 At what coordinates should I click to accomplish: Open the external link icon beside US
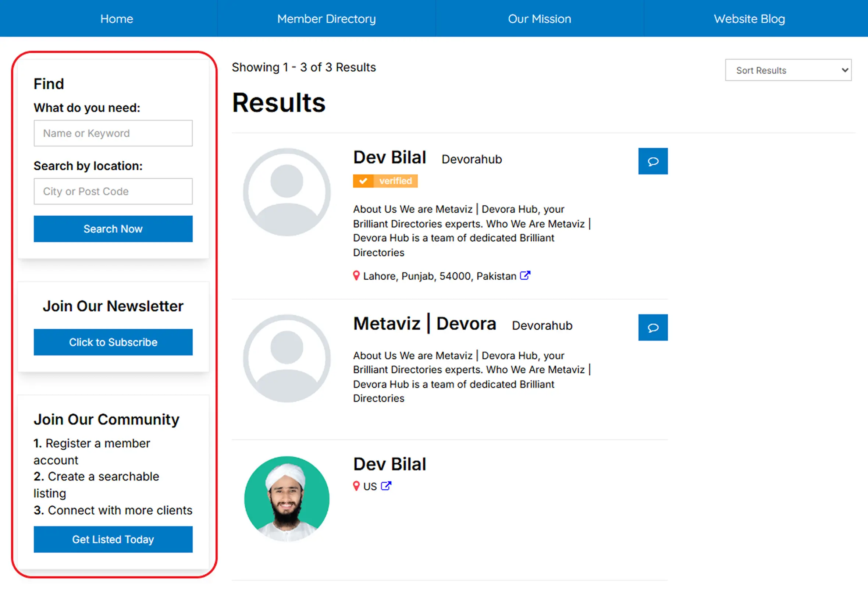(x=386, y=486)
